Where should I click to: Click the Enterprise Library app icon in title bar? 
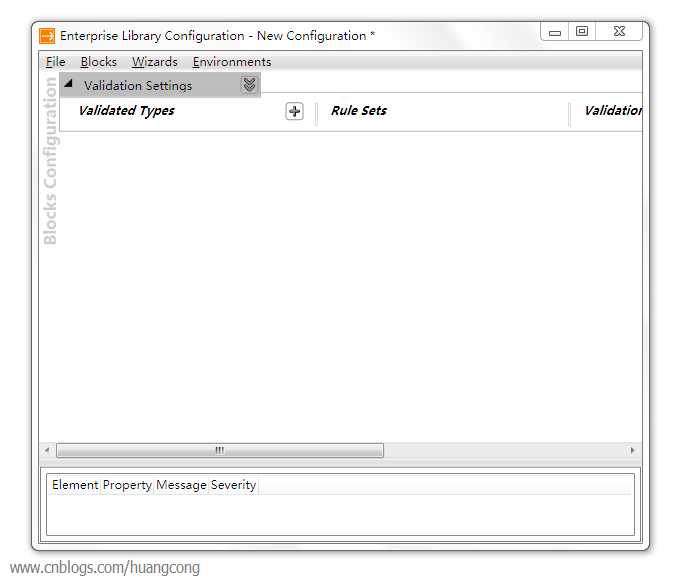pos(47,36)
